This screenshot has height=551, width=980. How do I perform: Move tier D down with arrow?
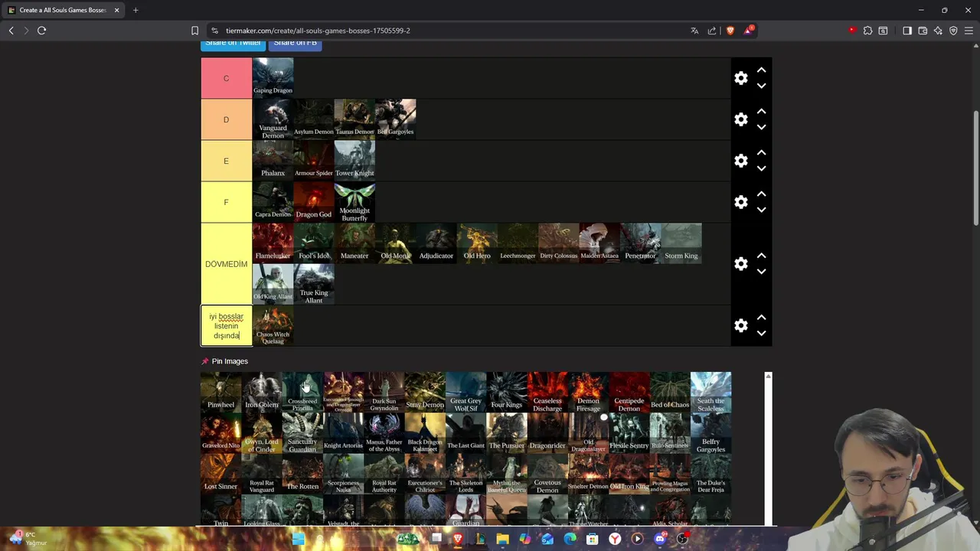pyautogui.click(x=761, y=127)
